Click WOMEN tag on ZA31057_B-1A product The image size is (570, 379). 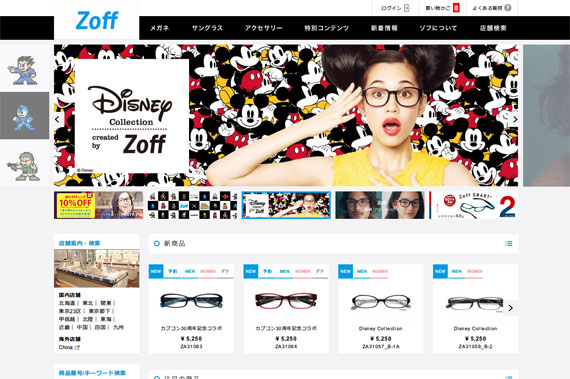(380, 271)
